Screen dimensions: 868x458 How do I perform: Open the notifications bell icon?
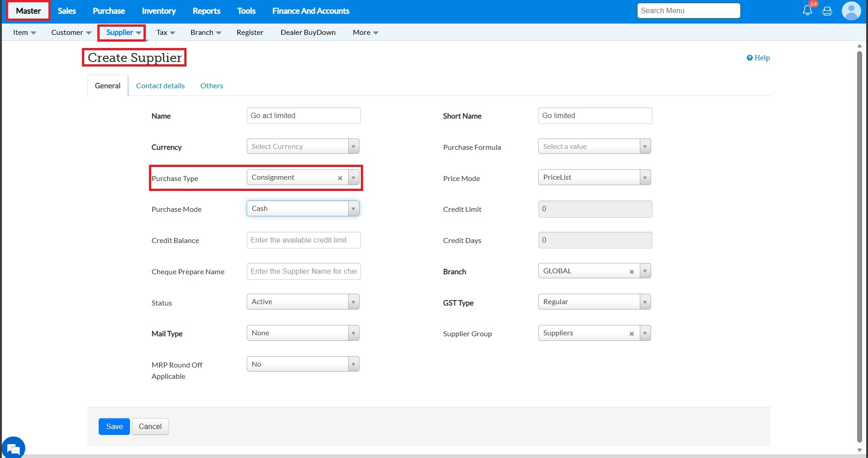(x=807, y=11)
